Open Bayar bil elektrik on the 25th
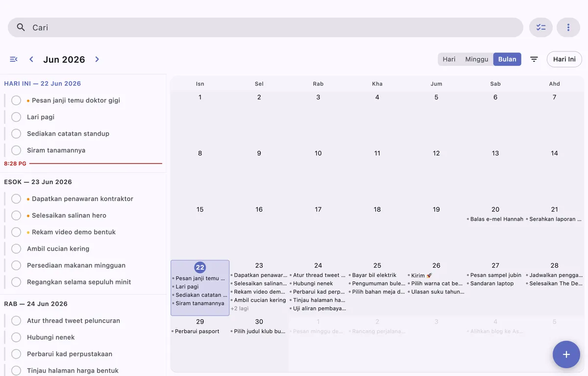Viewport: 588px width, 376px height. [x=377, y=275]
